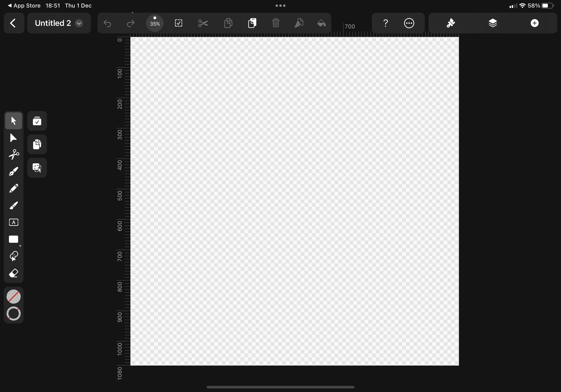This screenshot has width=561, height=392.
Task: Select the Selection arrow tool
Action: coord(14,121)
